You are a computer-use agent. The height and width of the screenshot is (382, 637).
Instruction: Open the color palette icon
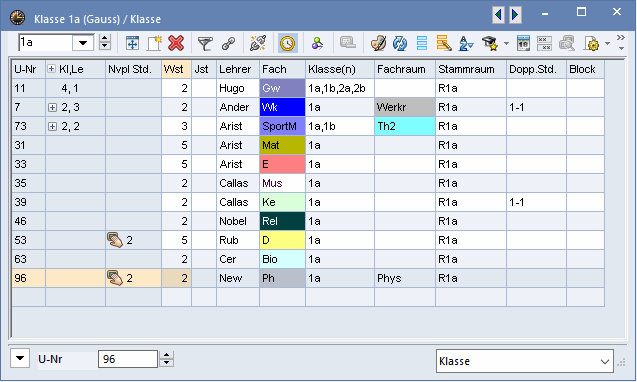tap(378, 43)
